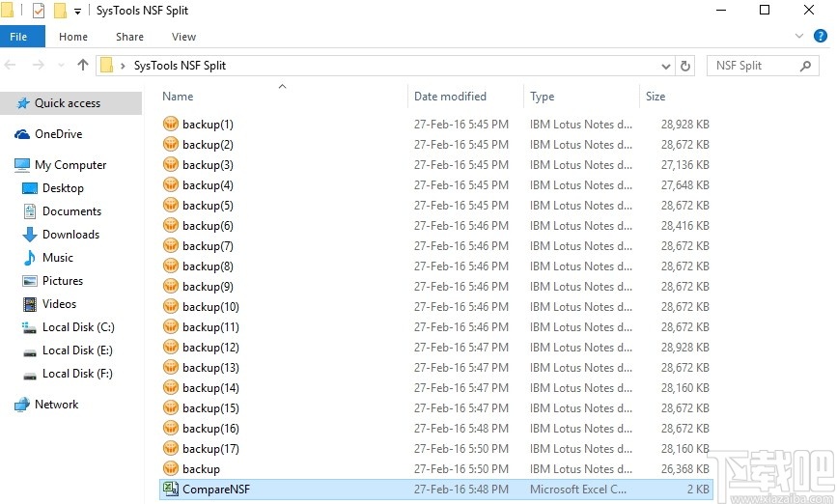837x504 pixels.
Task: Go back with the Back arrow
Action: 11,65
